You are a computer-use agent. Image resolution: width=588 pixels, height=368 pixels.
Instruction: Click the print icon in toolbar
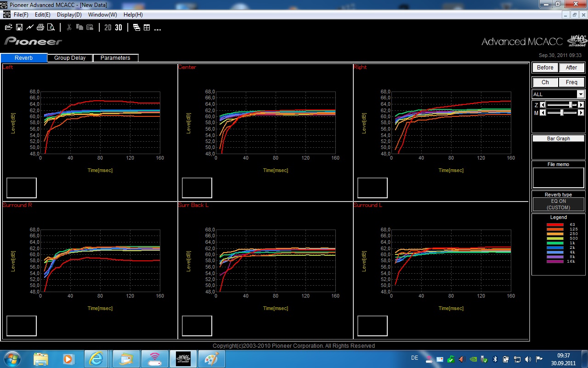[40, 28]
